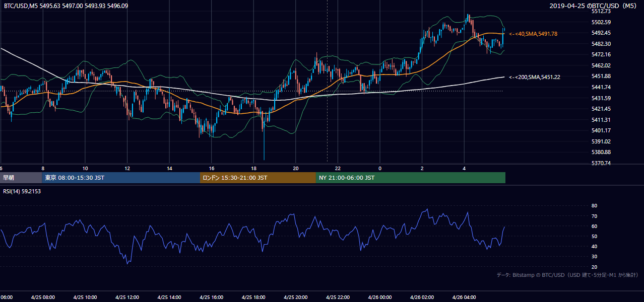Select the 40 SMA label 5491.78

point(533,34)
